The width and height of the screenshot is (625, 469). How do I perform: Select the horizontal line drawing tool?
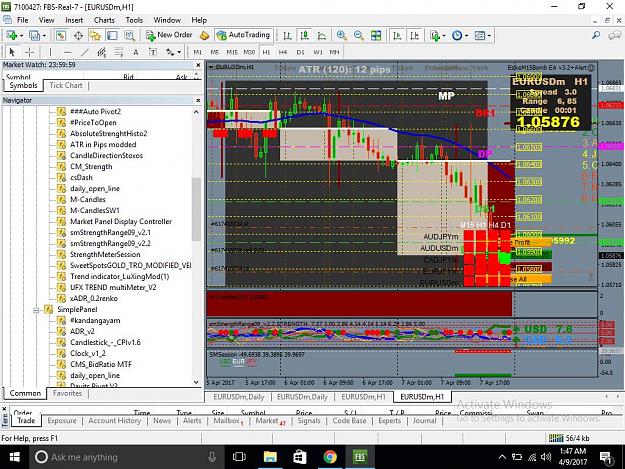click(67, 52)
